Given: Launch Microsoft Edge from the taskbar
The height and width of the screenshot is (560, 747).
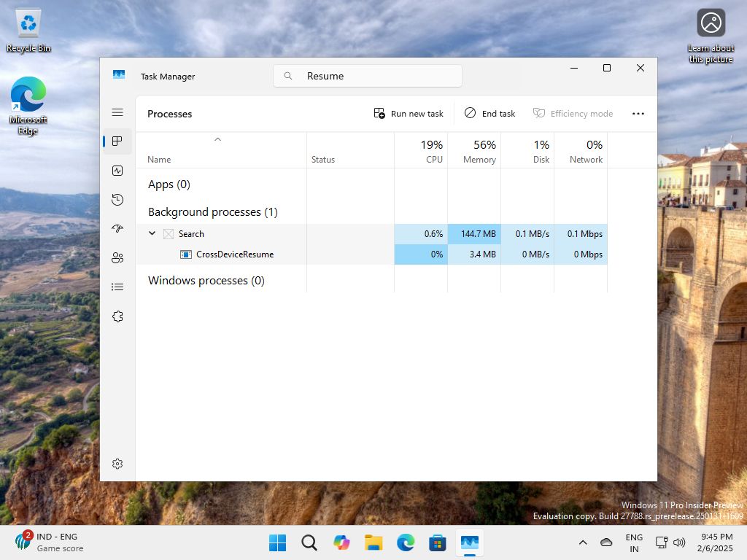Looking at the screenshot, I should point(405,542).
